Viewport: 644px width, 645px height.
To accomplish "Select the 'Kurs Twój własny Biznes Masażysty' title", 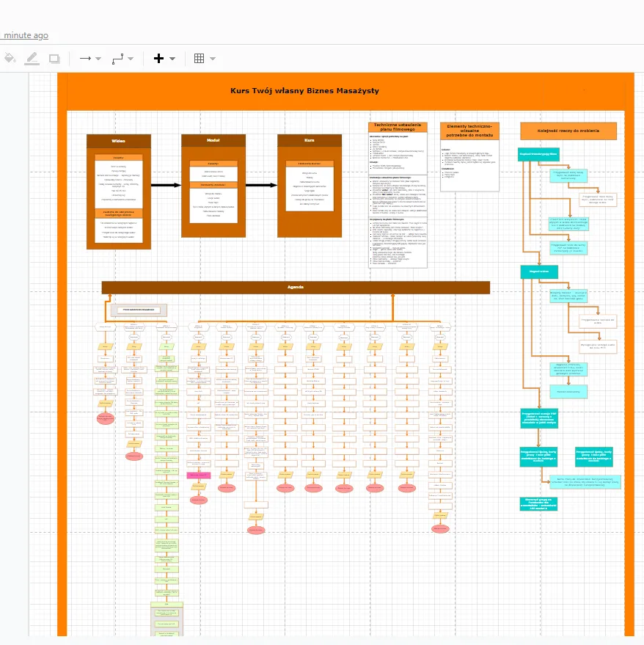I will (x=304, y=91).
